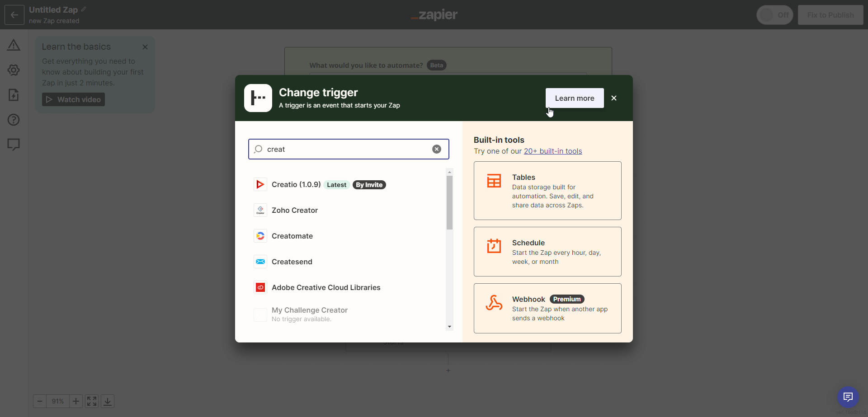Fit the canvas to view icon
Screen dimensions: 868x417
(92, 401)
